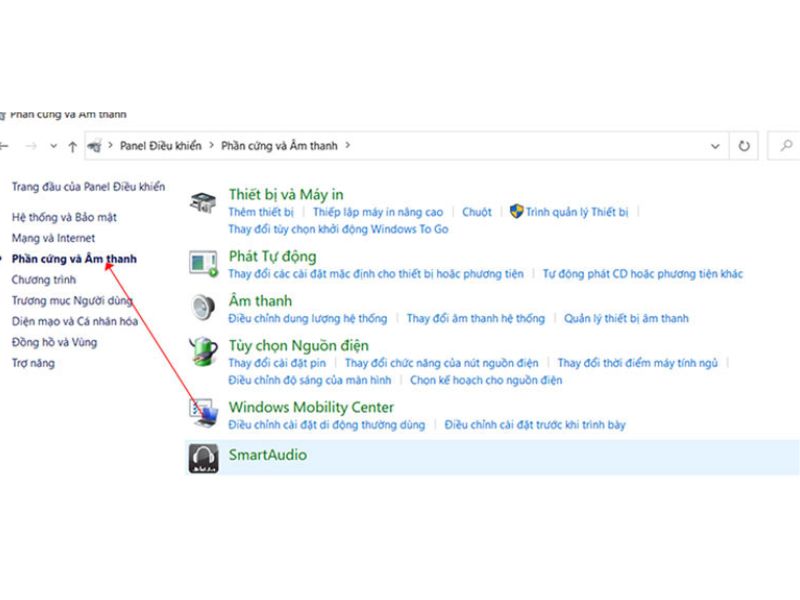Image resolution: width=800 pixels, height=600 pixels.
Task: Open the SmartAudio heading link
Action: tap(268, 455)
